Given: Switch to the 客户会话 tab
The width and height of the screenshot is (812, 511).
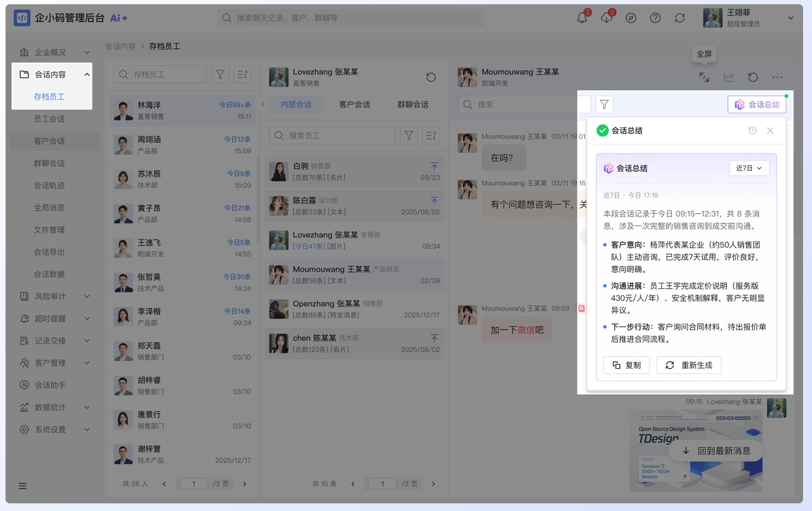Looking at the screenshot, I should [354, 104].
